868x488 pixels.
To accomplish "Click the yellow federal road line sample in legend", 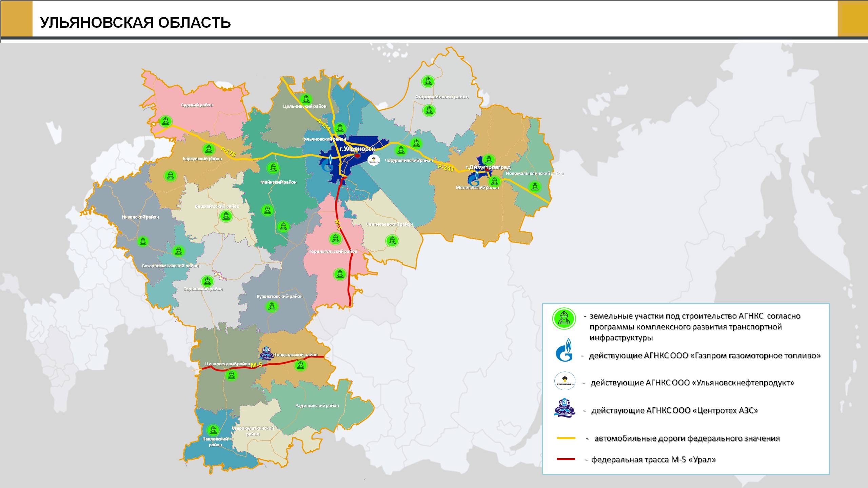I will (x=566, y=438).
